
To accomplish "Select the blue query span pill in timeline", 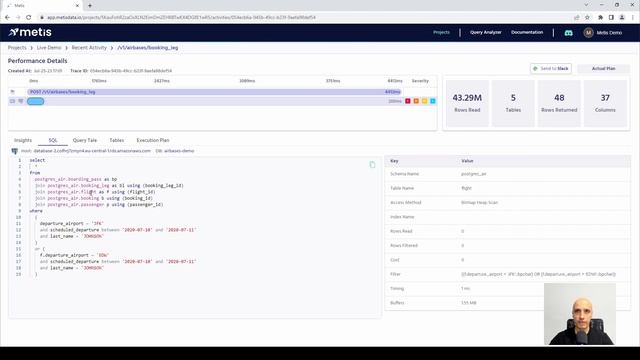I will pyautogui.click(x=36, y=101).
